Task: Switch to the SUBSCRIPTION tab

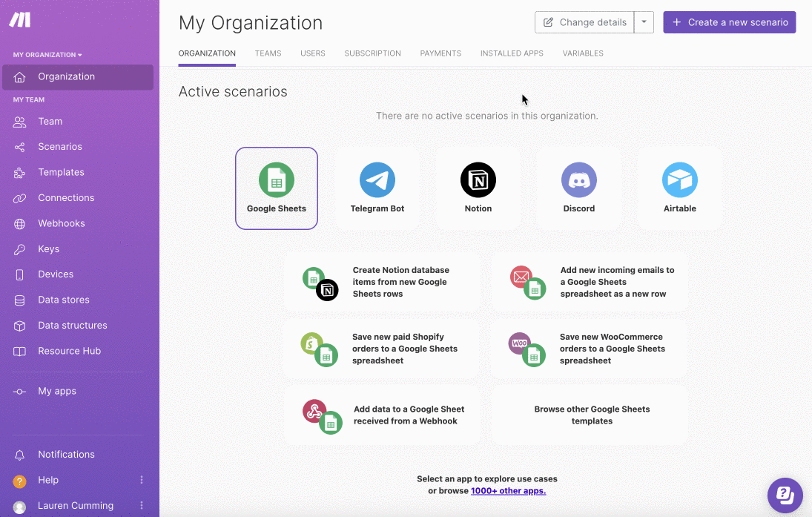Action: coord(372,53)
